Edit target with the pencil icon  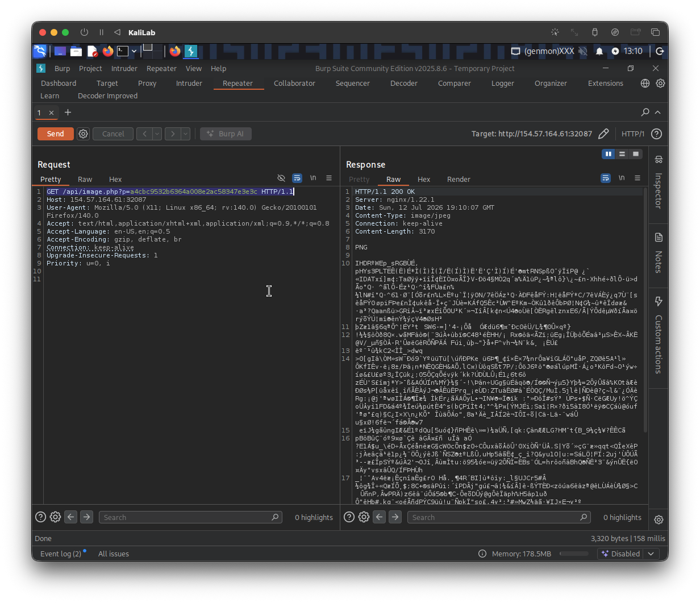point(603,134)
